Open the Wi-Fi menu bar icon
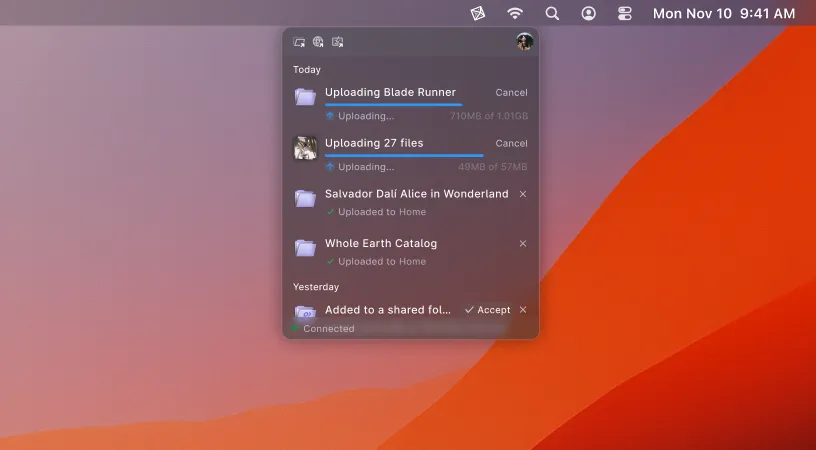Viewport: 816px width, 450px height. tap(515, 14)
